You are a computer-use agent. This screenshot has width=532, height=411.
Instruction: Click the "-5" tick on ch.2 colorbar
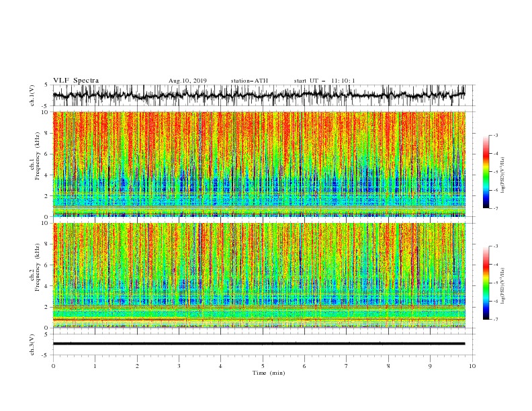pyautogui.click(x=495, y=283)
